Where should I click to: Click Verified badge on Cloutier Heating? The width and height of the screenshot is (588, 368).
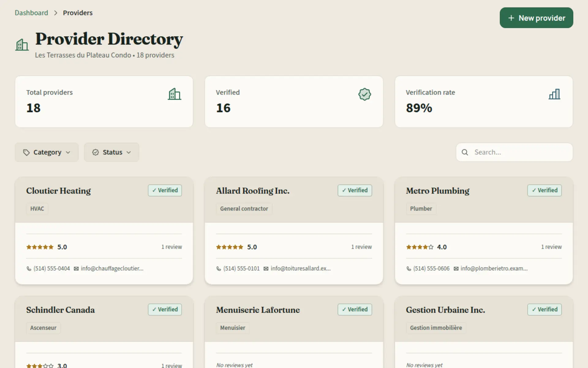pyautogui.click(x=165, y=190)
